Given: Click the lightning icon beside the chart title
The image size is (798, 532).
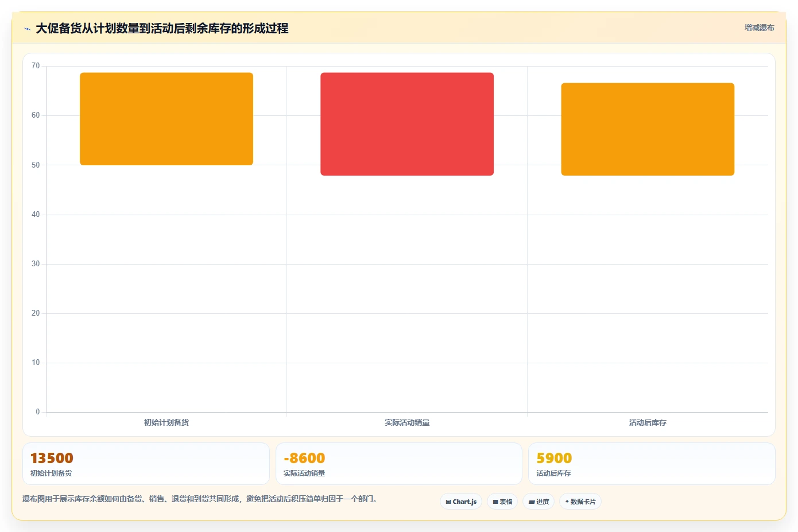Looking at the screenshot, I should tap(27, 29).
